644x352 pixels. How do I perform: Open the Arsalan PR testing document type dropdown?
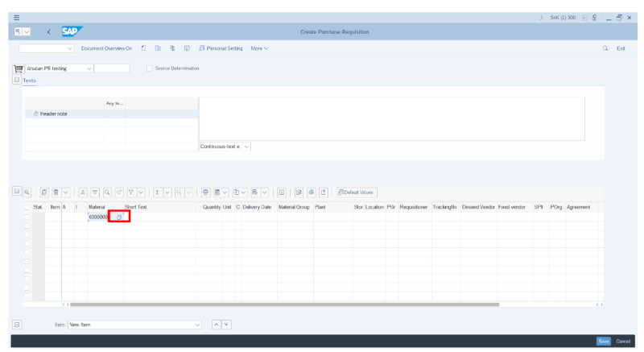pos(89,68)
